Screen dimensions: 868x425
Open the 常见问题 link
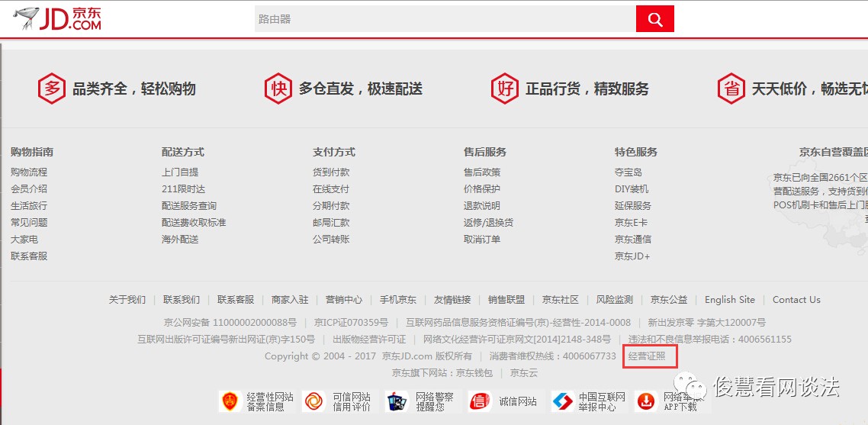pos(29,222)
